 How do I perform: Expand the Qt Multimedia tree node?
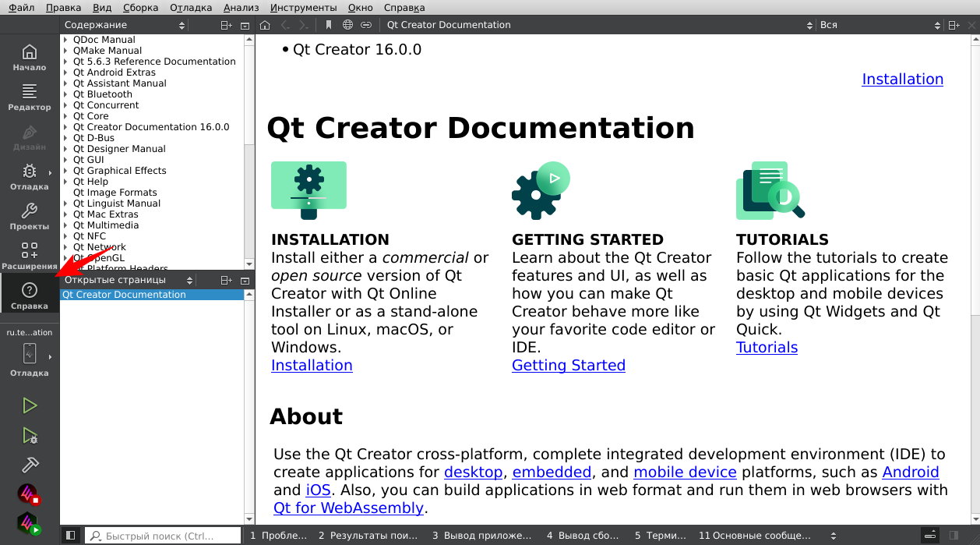(x=65, y=225)
